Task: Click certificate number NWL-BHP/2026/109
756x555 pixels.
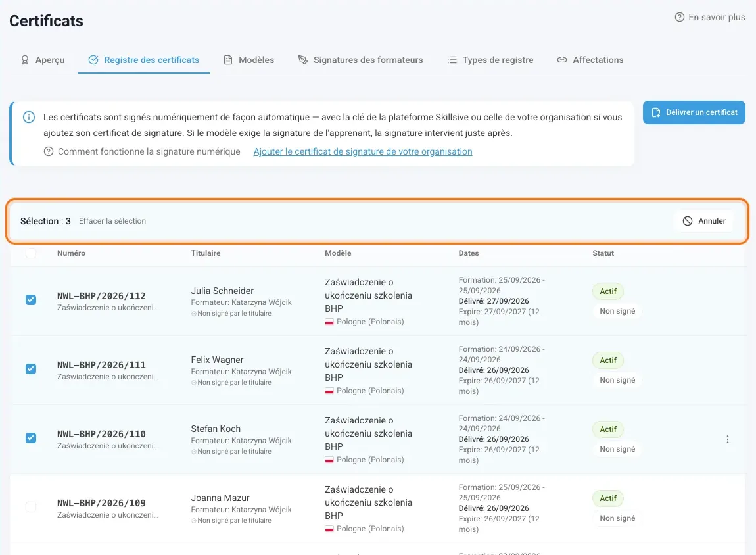Action: pyautogui.click(x=101, y=503)
